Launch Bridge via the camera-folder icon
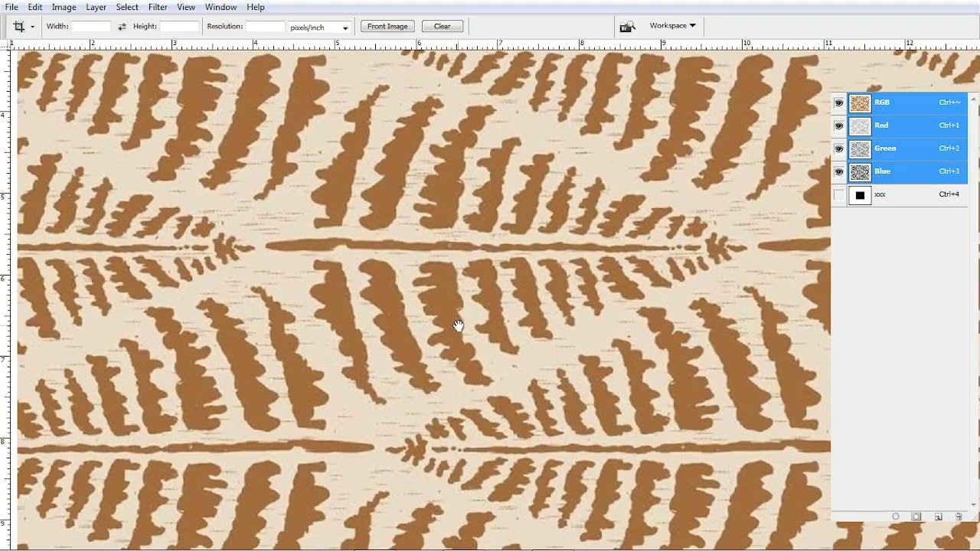 627,27
